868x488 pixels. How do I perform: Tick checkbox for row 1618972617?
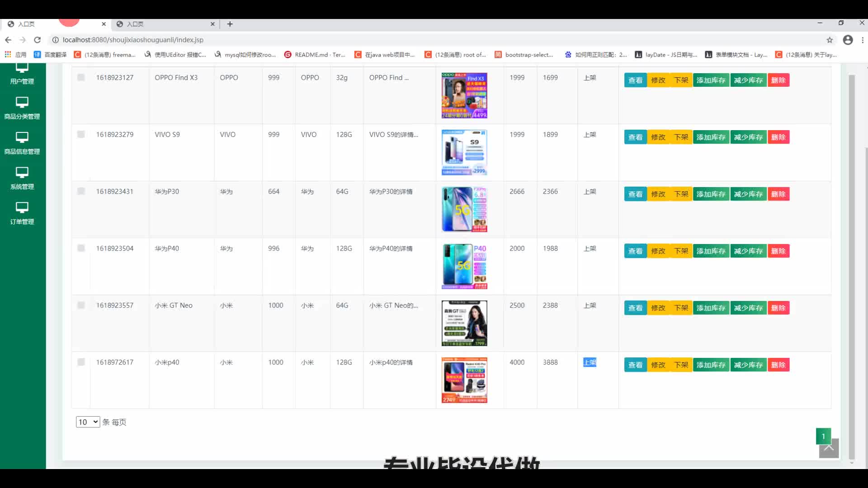coord(81,362)
